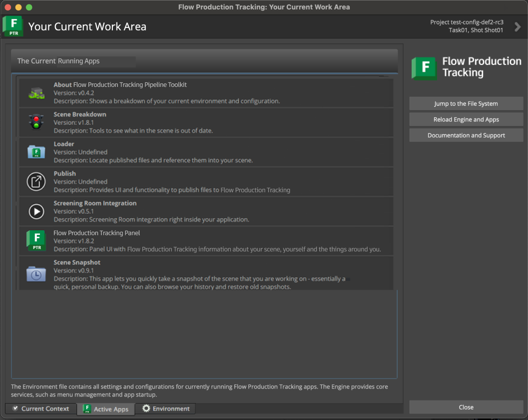Click 'Your Current Work Area' heading
Screen dimensions: 528x420
pos(87,26)
